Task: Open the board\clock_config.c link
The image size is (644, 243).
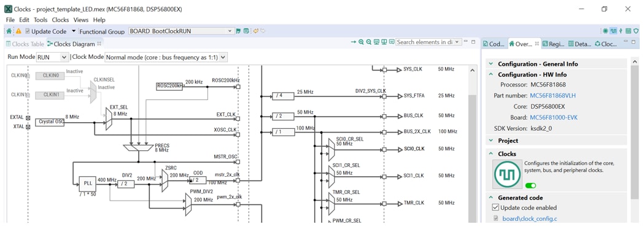Action: point(530,219)
